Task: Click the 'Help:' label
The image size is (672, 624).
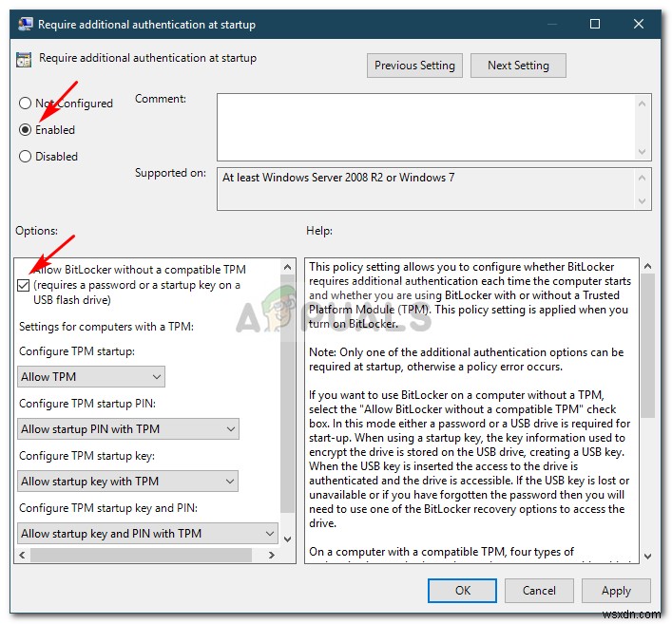Action: (x=319, y=231)
